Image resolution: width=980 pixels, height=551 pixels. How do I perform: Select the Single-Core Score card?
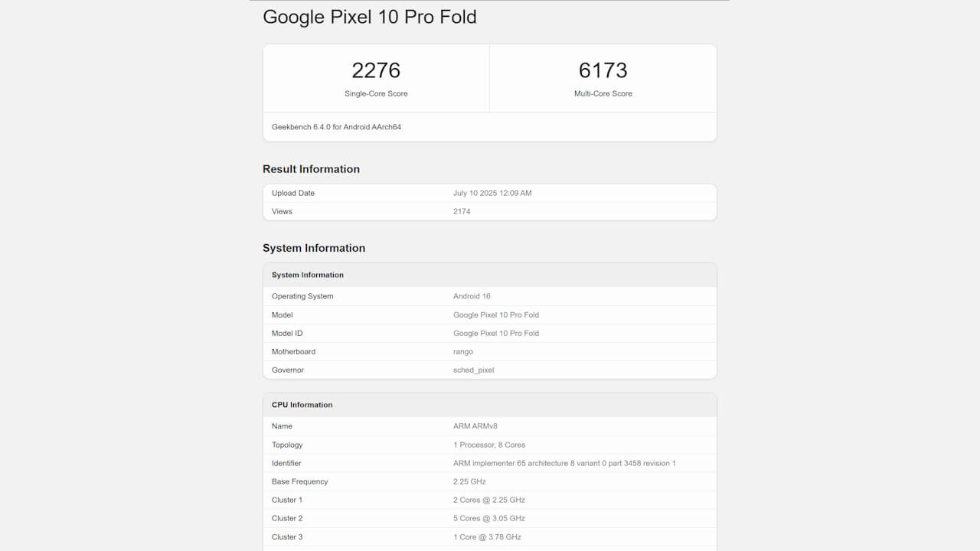click(375, 77)
